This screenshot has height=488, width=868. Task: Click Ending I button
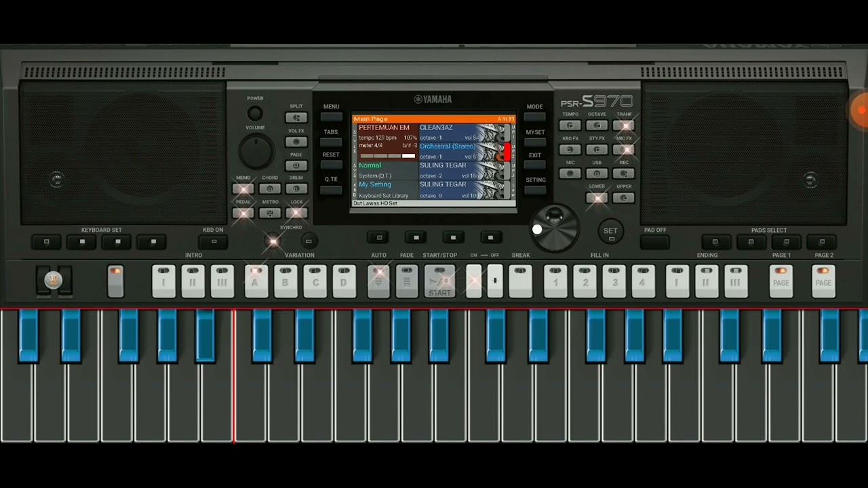[x=677, y=281]
